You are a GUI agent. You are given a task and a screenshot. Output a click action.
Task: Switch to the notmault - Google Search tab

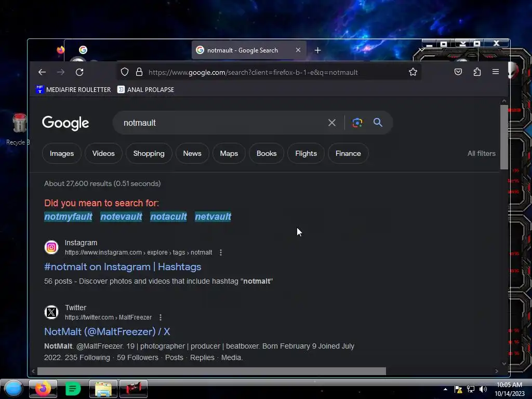249,50
